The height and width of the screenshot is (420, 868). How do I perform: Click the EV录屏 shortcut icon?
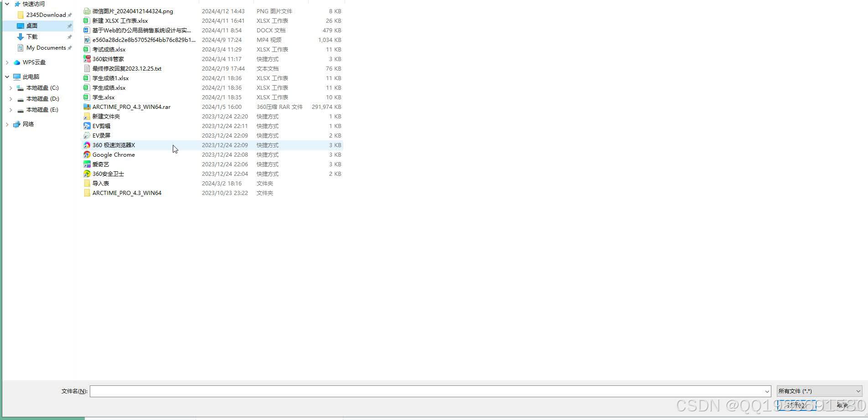(87, 135)
